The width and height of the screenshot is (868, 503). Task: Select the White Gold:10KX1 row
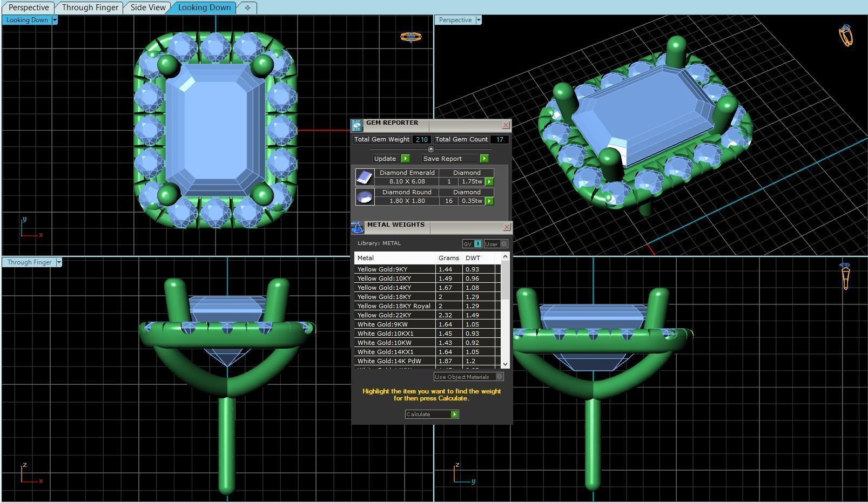click(x=428, y=334)
